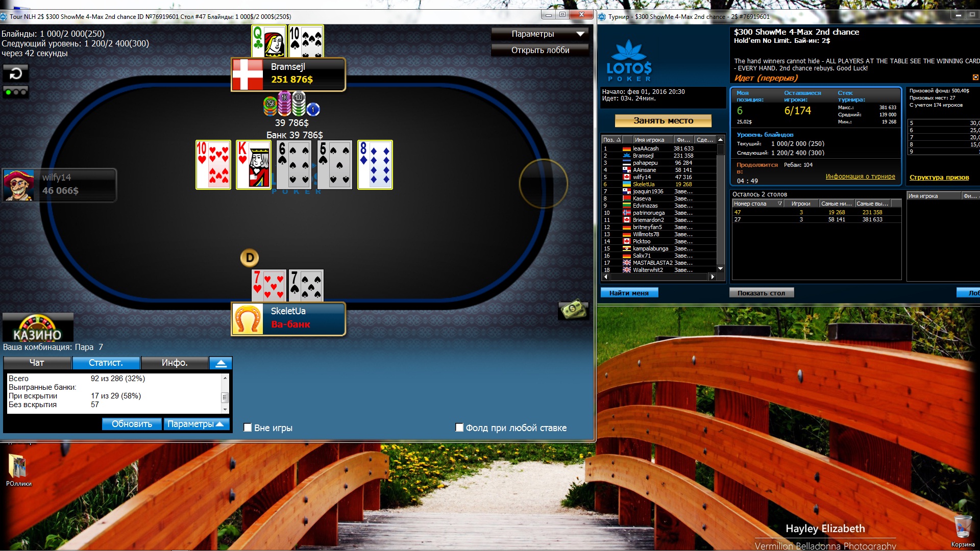980x551 pixels.
Task: Click the Lotos Poker logo
Action: click(x=629, y=61)
